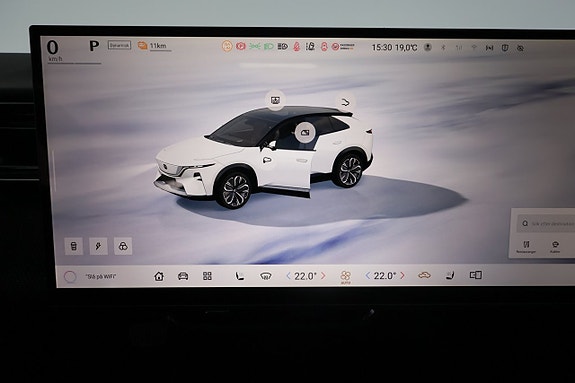Open climate fan AUTO control
Screen dimensions: 575x383
[x=345, y=277]
